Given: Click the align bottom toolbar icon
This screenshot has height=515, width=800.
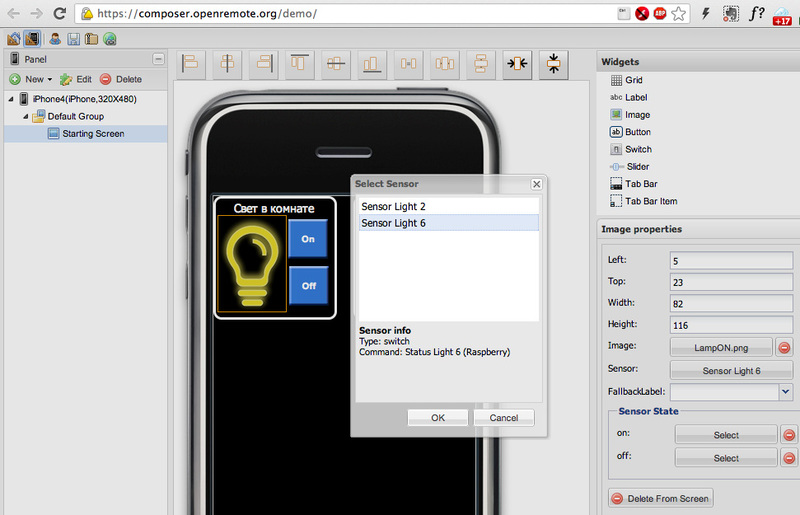Looking at the screenshot, I should coord(372,64).
